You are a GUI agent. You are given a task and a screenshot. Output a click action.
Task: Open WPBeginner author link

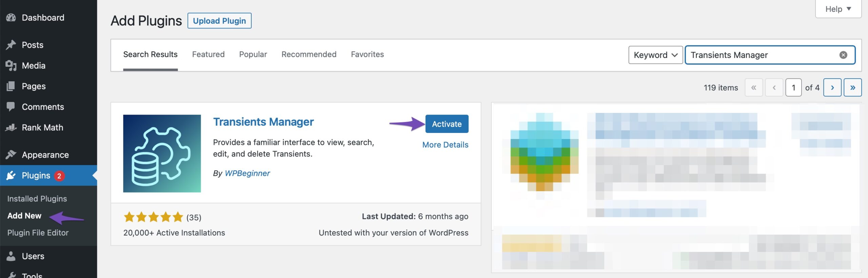click(247, 173)
